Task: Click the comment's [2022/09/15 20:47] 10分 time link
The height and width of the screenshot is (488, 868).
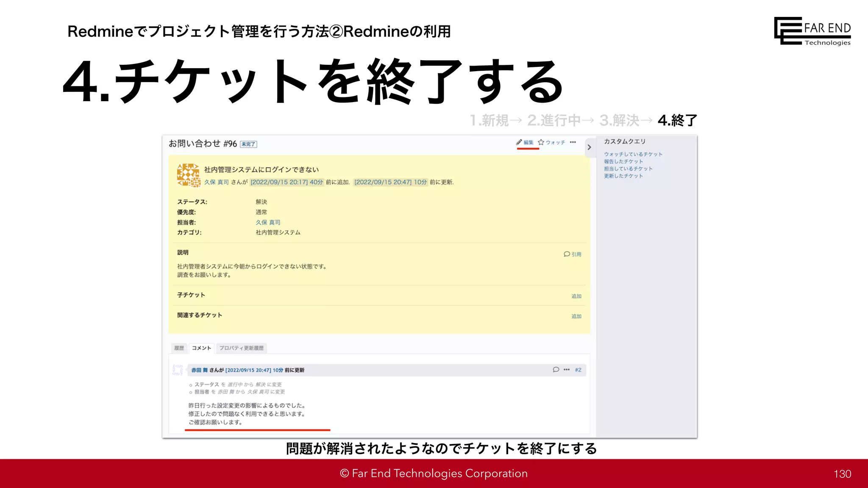Action: click(x=254, y=370)
